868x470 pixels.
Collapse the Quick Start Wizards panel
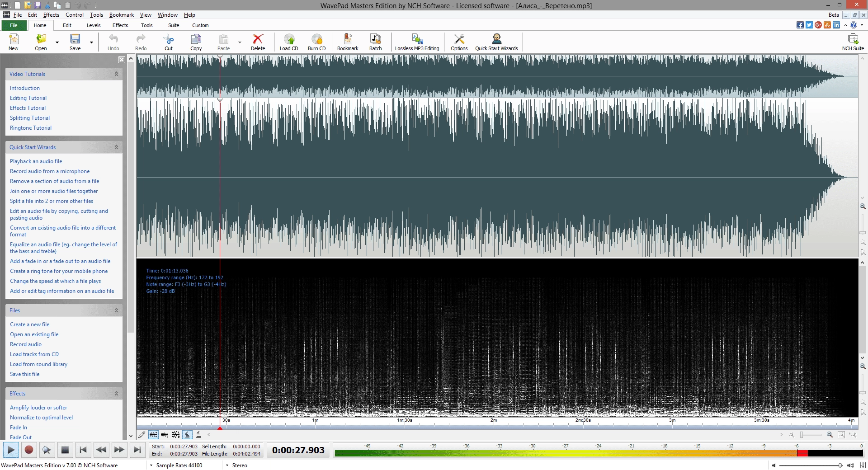[x=116, y=147]
